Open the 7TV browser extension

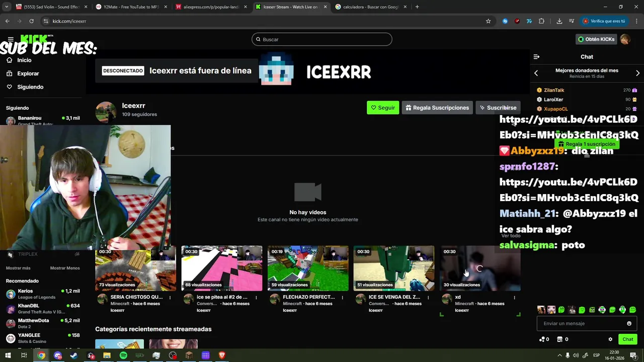529,21
